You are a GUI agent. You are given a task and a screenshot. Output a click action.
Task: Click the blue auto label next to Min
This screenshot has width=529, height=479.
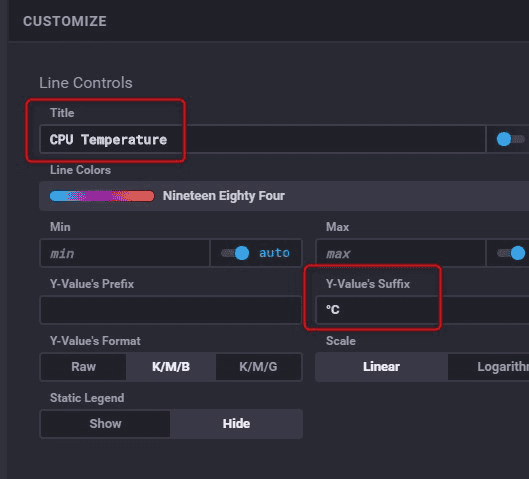tap(274, 253)
